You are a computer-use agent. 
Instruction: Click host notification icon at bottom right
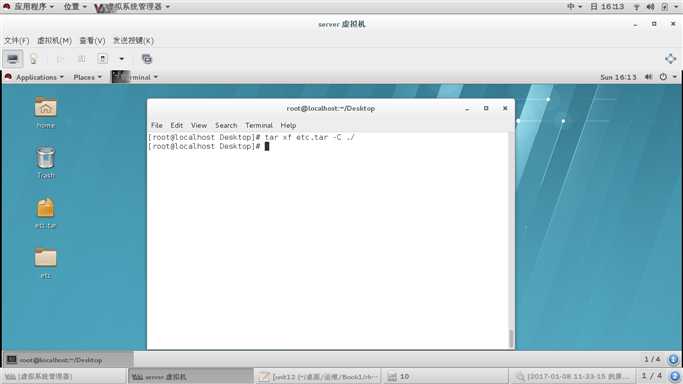[675, 376]
